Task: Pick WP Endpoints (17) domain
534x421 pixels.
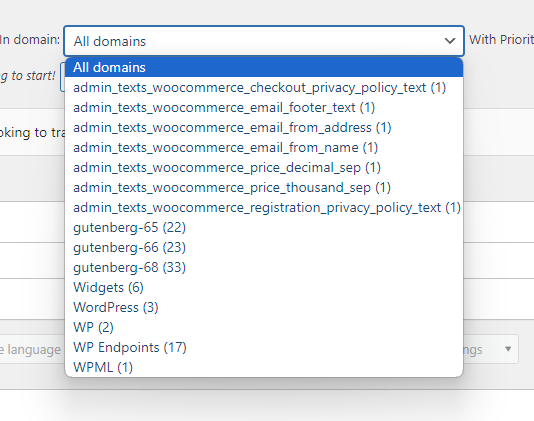Action: click(x=264, y=347)
